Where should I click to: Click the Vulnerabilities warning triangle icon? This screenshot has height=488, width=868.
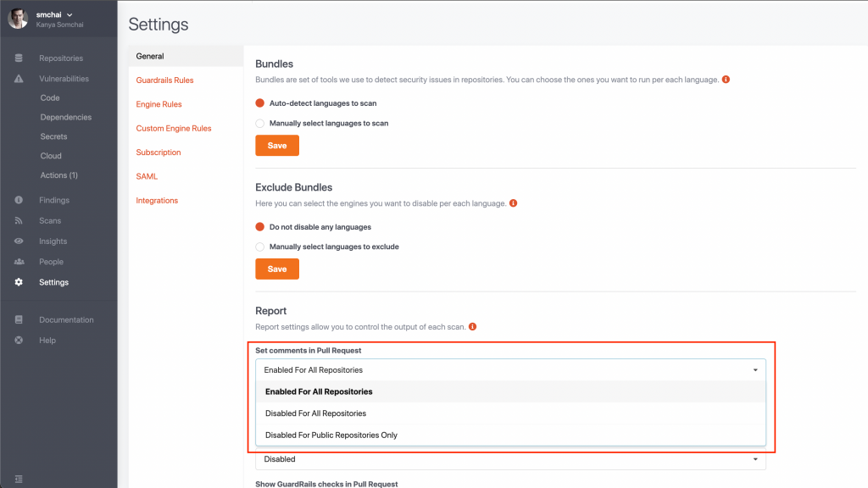point(19,79)
